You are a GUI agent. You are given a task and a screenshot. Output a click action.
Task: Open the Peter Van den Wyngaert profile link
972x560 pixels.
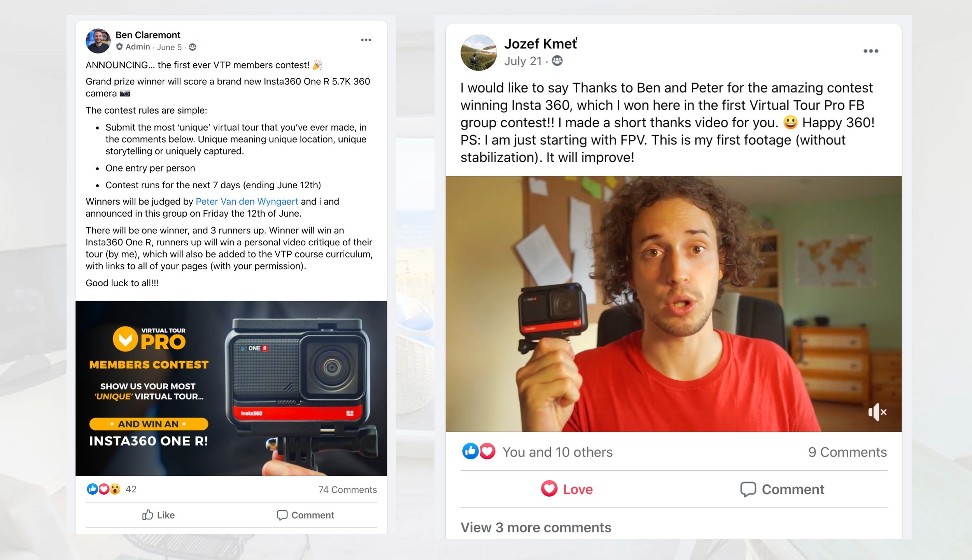click(247, 201)
